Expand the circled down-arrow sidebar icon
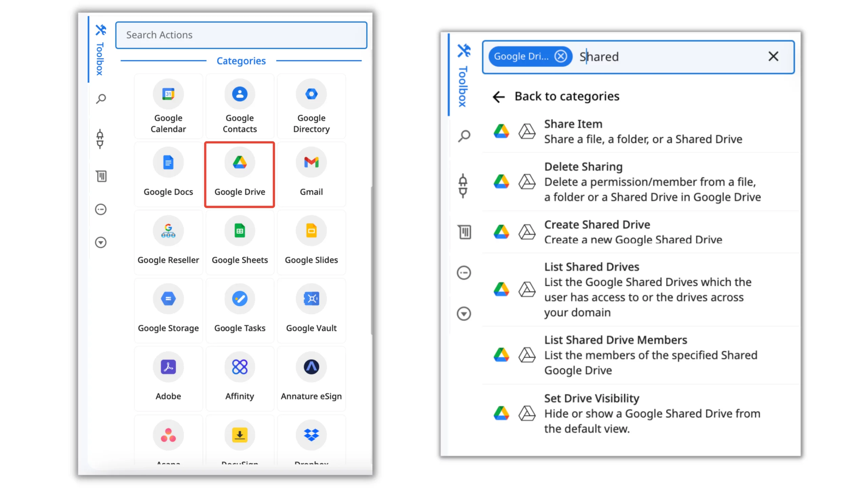The width and height of the screenshot is (868, 488). click(x=101, y=243)
